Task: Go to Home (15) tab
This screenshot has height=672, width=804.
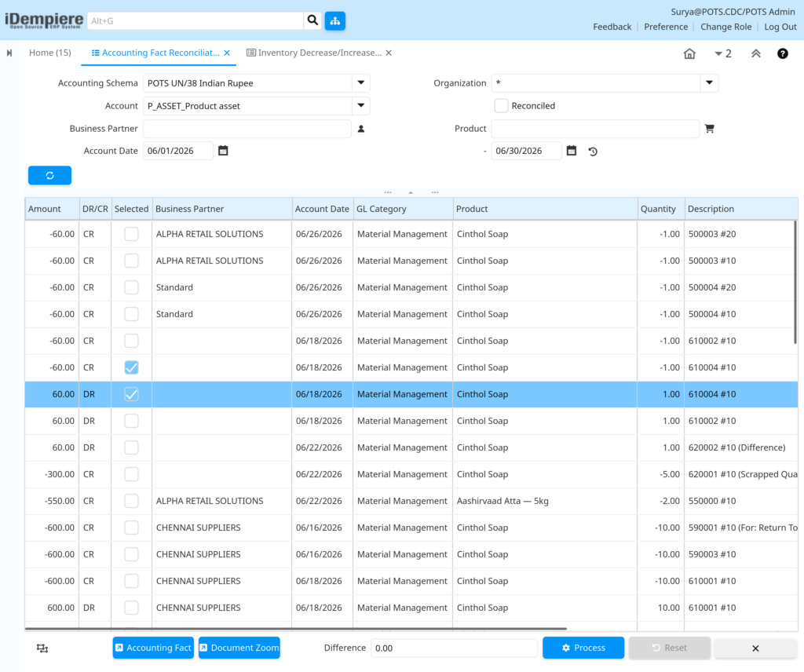Action: point(49,53)
